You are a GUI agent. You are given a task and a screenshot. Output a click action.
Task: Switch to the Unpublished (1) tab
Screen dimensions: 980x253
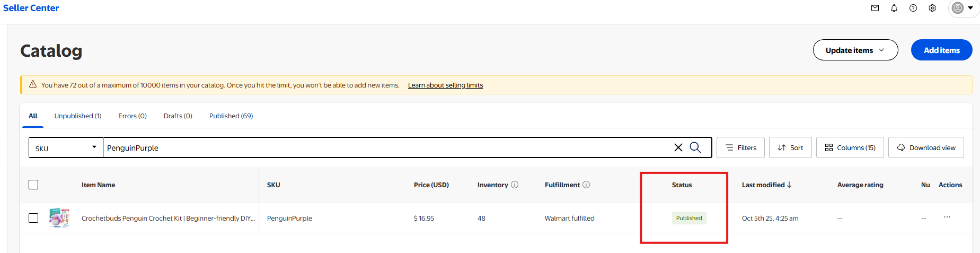pos(78,116)
